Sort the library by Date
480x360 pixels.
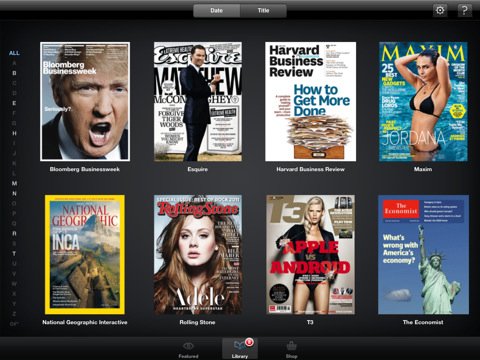(x=217, y=11)
